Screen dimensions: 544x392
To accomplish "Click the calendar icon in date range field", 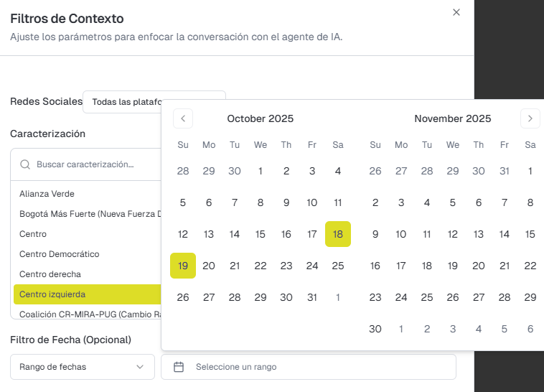I will pyautogui.click(x=179, y=367).
